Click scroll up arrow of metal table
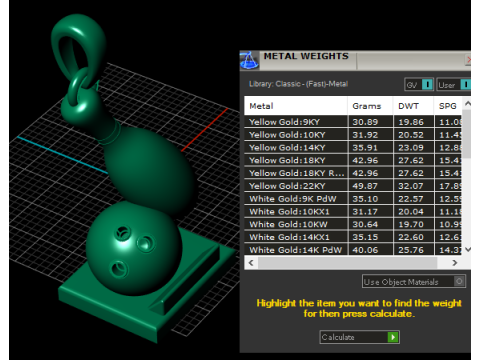This screenshot has height=360, width=480. click(468, 104)
